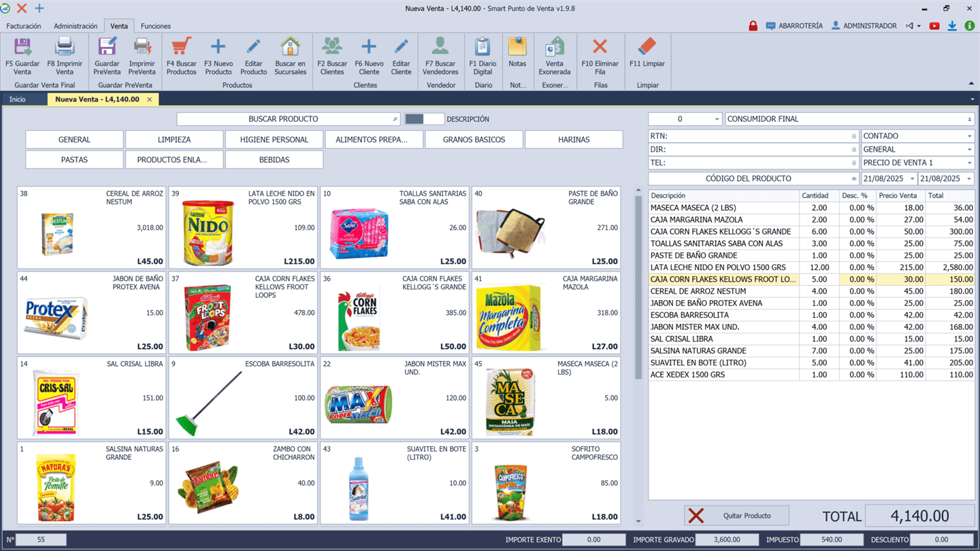Print the sale with F8 Imprimir Venta
The image size is (980, 551).
click(x=65, y=56)
